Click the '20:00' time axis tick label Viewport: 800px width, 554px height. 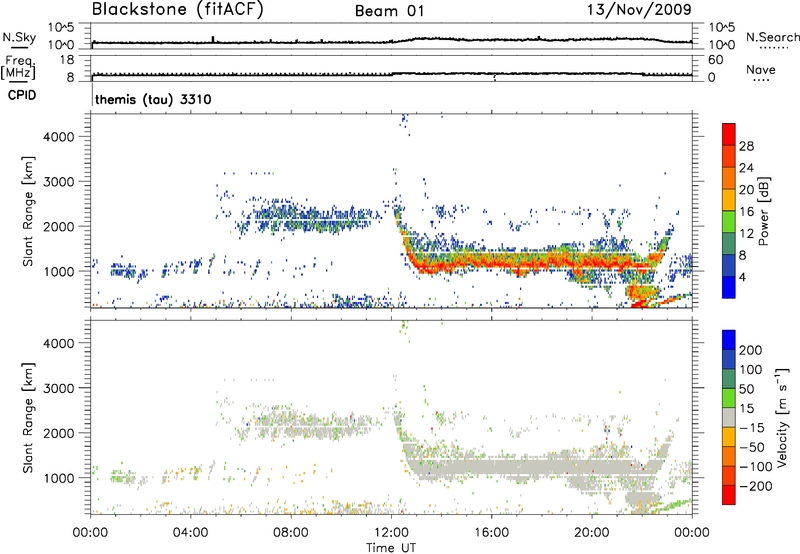pyautogui.click(x=591, y=533)
